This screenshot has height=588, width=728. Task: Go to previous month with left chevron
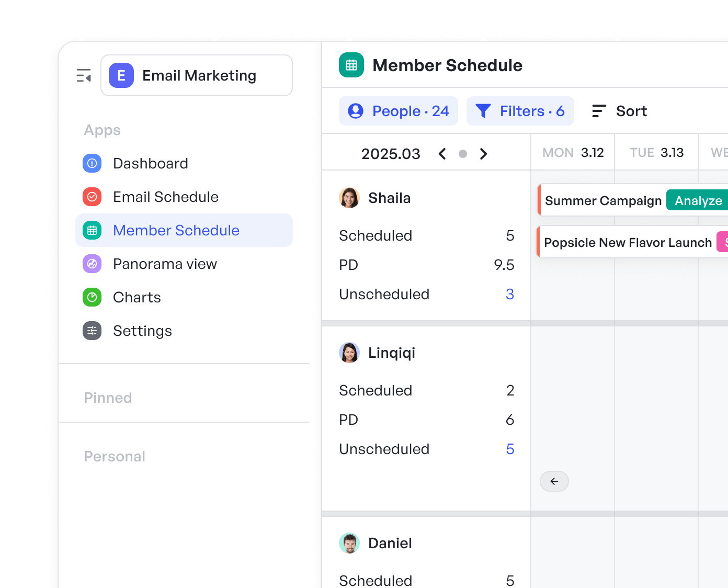(442, 154)
